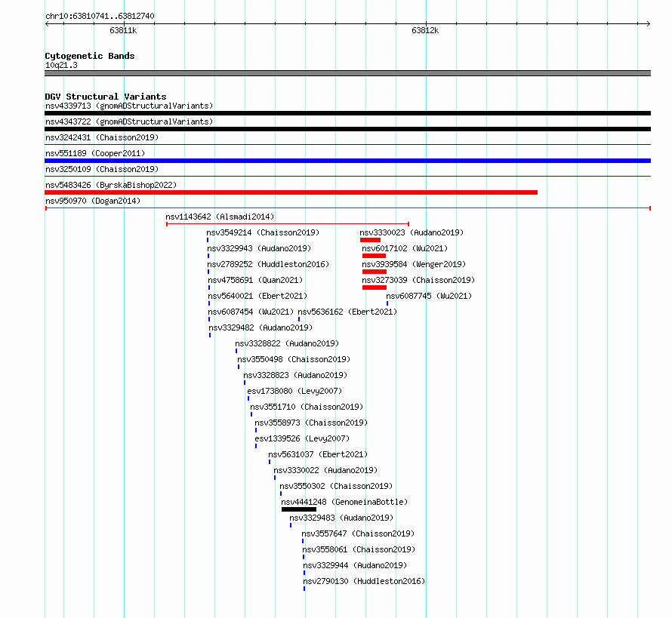Image resolution: width=672 pixels, height=618 pixels.
Task: Open variant nsv4441248 (GenomeinaBottle) label
Action: [344, 502]
